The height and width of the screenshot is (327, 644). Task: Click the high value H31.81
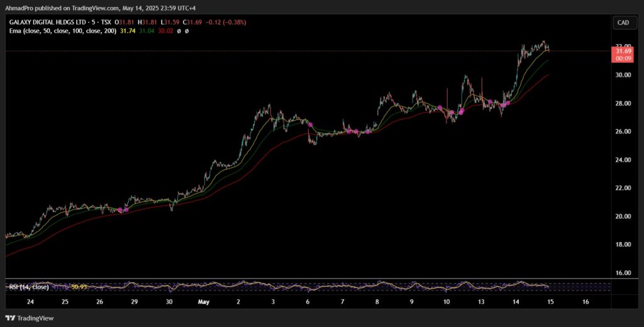coord(148,23)
